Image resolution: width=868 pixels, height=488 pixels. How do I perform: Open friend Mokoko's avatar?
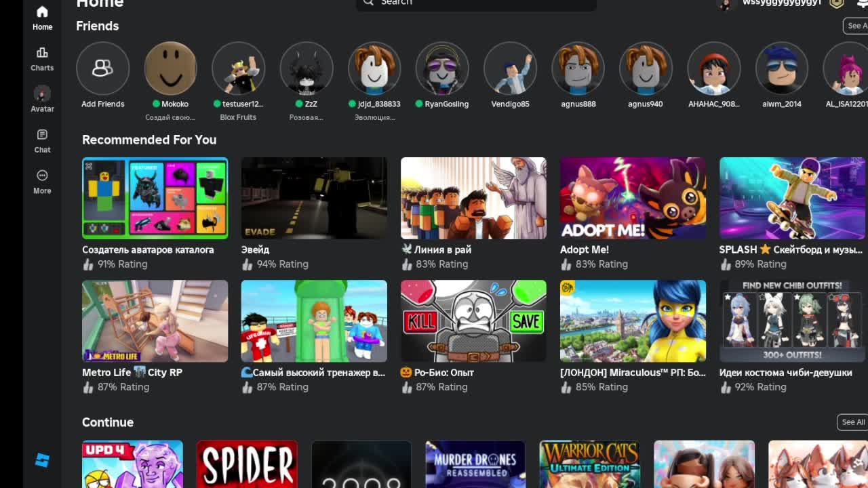tap(170, 68)
